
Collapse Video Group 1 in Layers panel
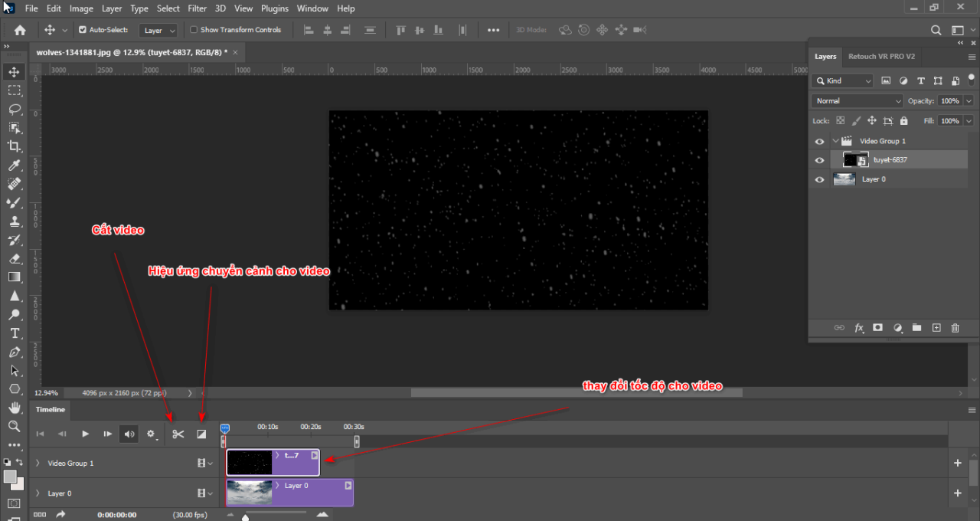[x=835, y=141]
